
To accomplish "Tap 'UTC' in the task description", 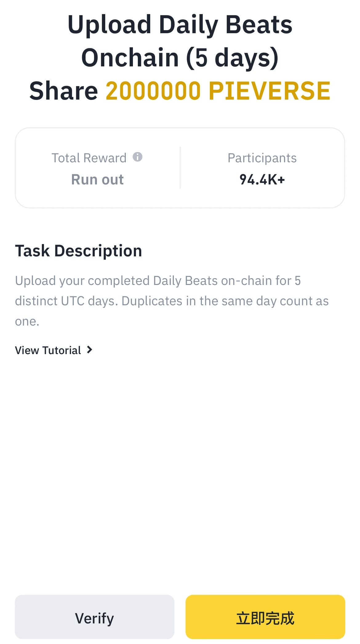I will [x=73, y=301].
